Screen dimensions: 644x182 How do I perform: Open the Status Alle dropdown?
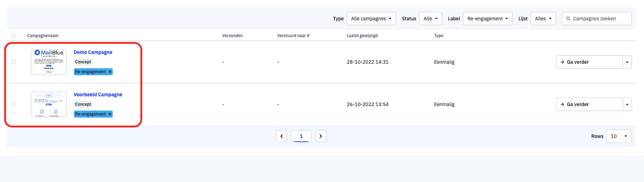pyautogui.click(x=430, y=19)
